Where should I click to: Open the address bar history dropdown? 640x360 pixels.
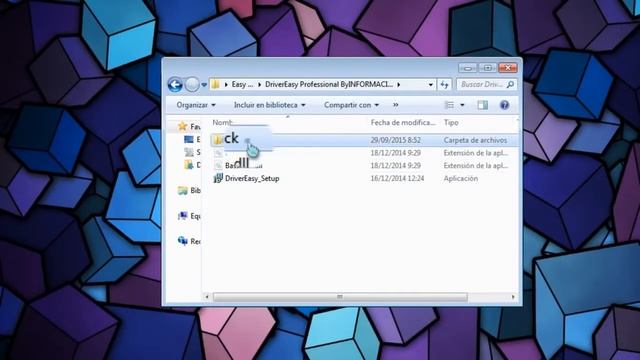[431, 84]
